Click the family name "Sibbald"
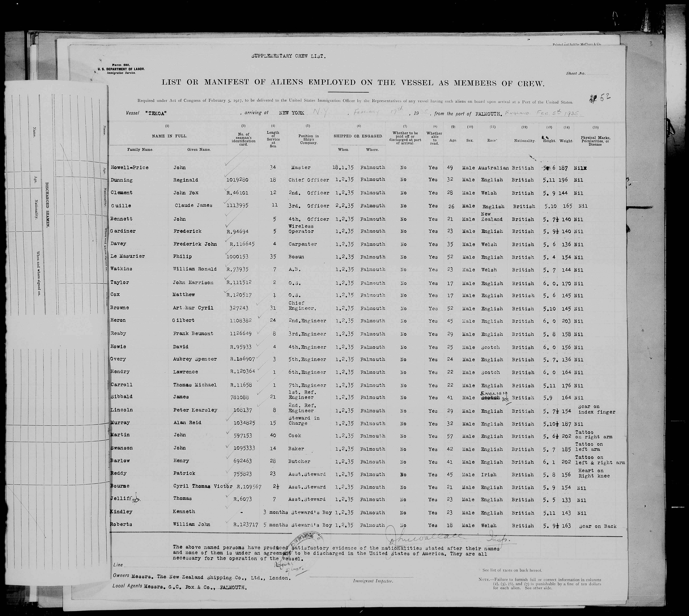The height and width of the screenshot is (616, 689). coord(121,397)
